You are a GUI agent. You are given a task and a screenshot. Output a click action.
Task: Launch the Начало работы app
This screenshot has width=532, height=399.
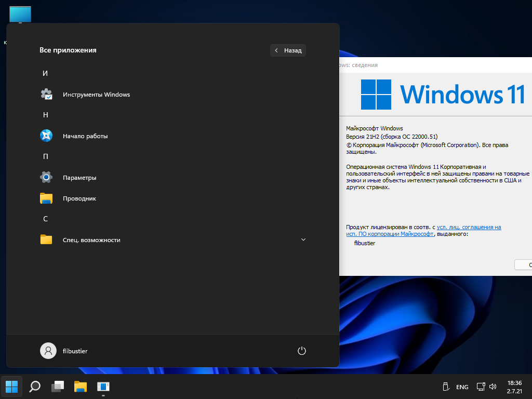click(85, 136)
